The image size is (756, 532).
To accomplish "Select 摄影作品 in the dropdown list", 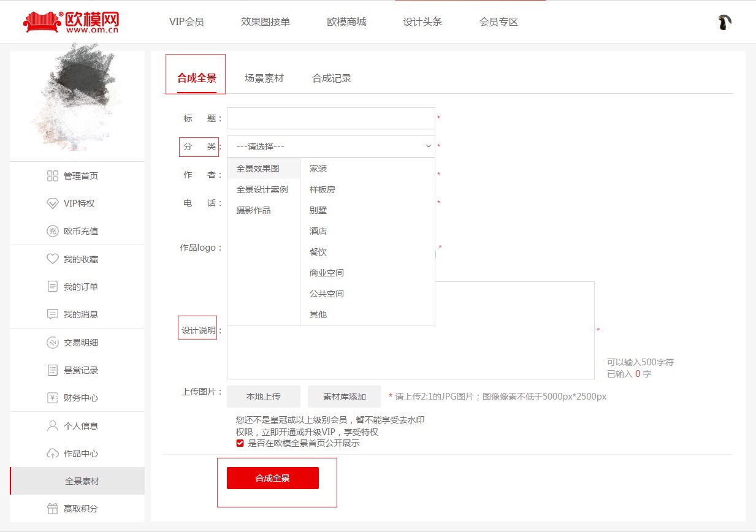I will [x=253, y=210].
